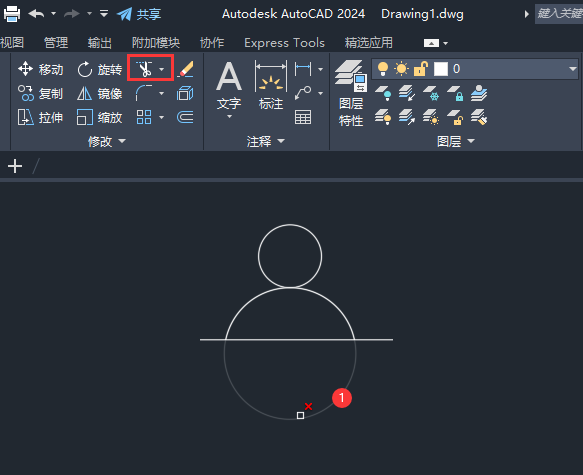Image resolution: width=583 pixels, height=475 pixels.
Task: Open the 视图 ribbon tab
Action: [x=12, y=43]
